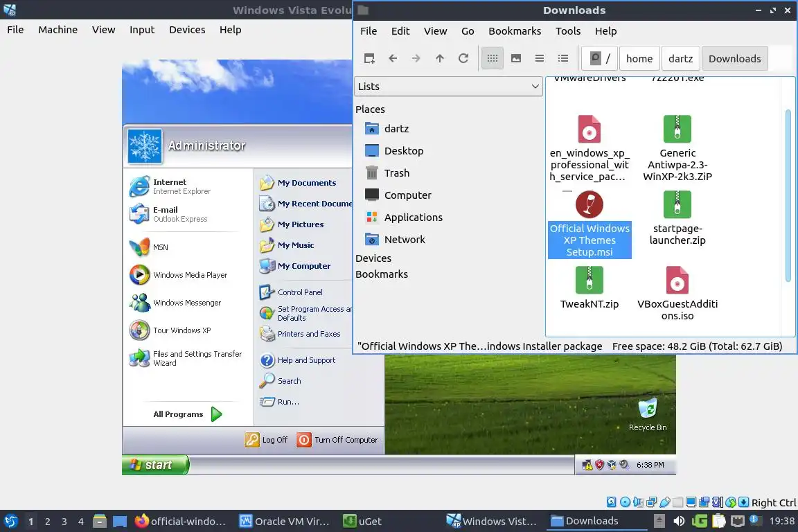Screen dimensions: 798x532
Task: Switch to thumbnail view mode
Action: click(515, 59)
